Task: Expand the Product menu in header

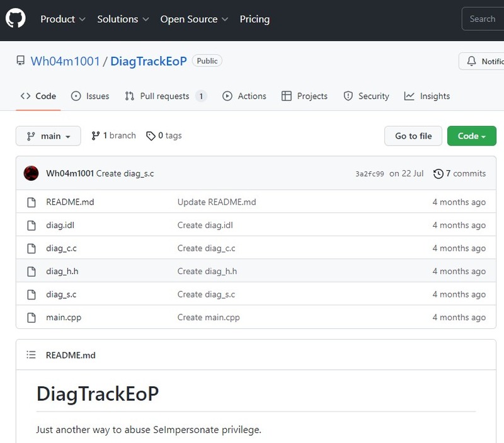Action: (63, 20)
